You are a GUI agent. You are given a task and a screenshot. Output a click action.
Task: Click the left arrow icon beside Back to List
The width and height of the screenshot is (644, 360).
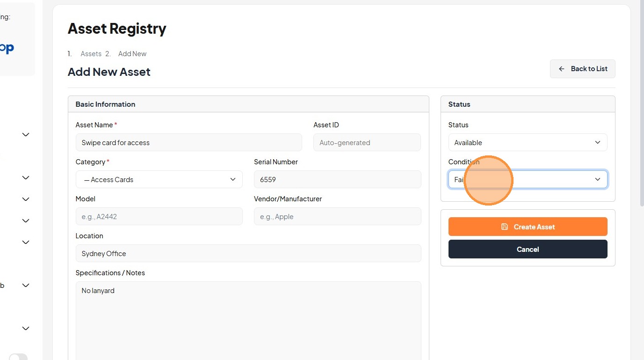click(x=562, y=69)
